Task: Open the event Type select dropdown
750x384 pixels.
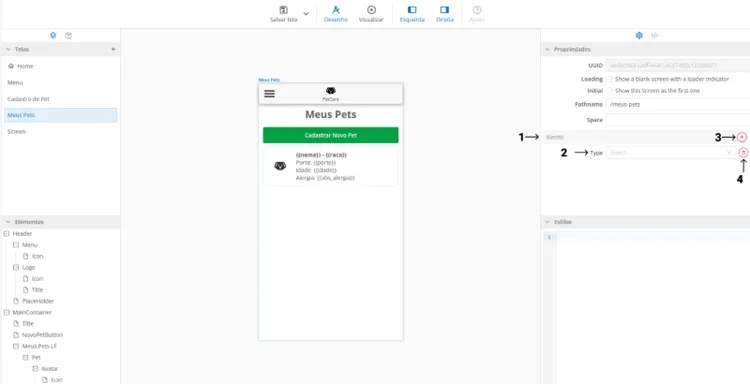Action: point(671,153)
